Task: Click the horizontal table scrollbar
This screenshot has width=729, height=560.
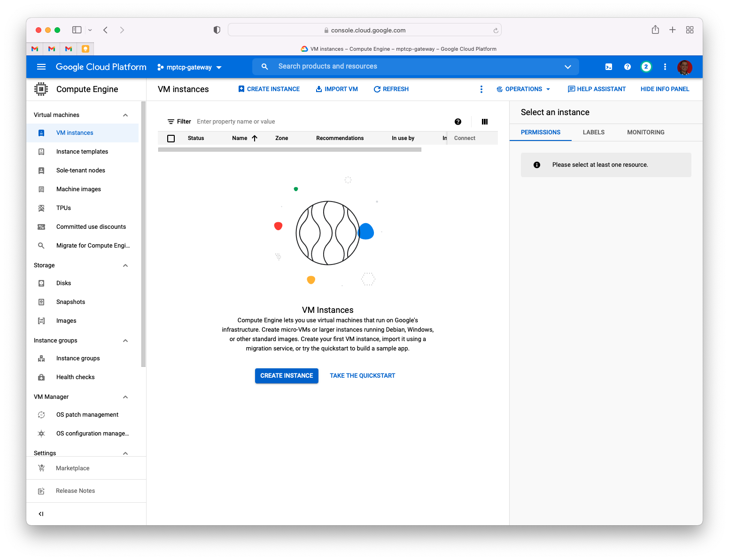Action: (290, 150)
